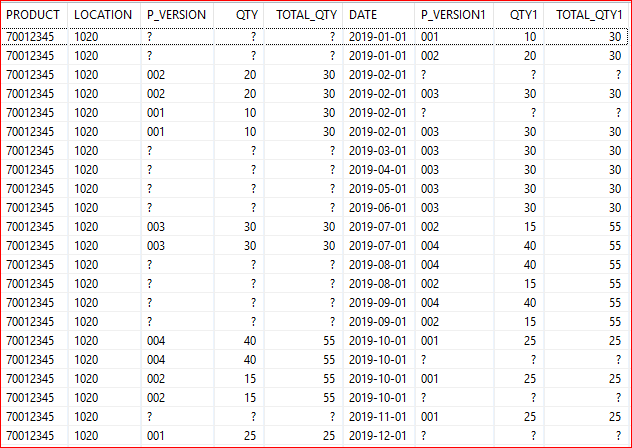Click the P_VERSION ? cell in the 2019-04-01 row

click(150, 169)
